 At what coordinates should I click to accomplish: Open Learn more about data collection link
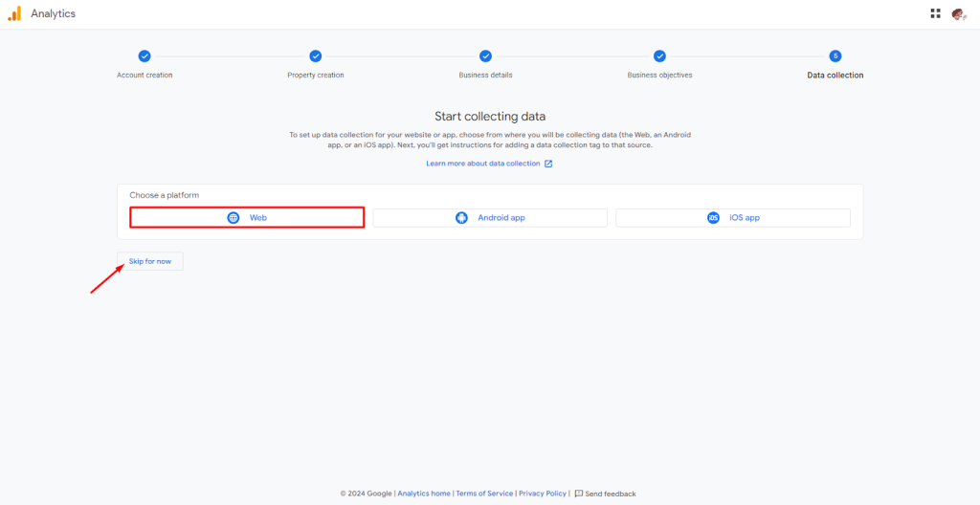[x=483, y=164]
